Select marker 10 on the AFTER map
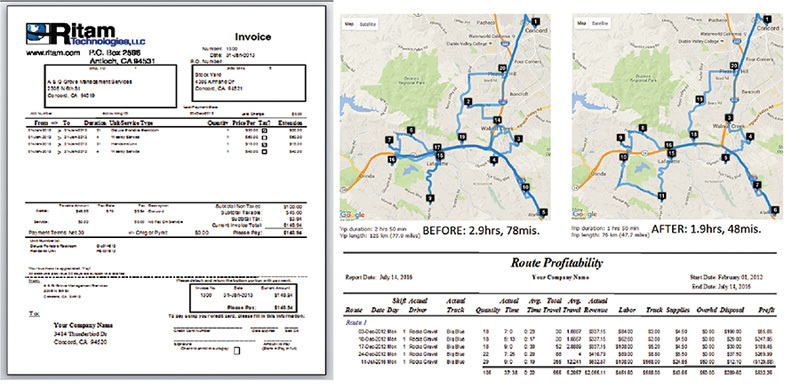 click(x=623, y=158)
